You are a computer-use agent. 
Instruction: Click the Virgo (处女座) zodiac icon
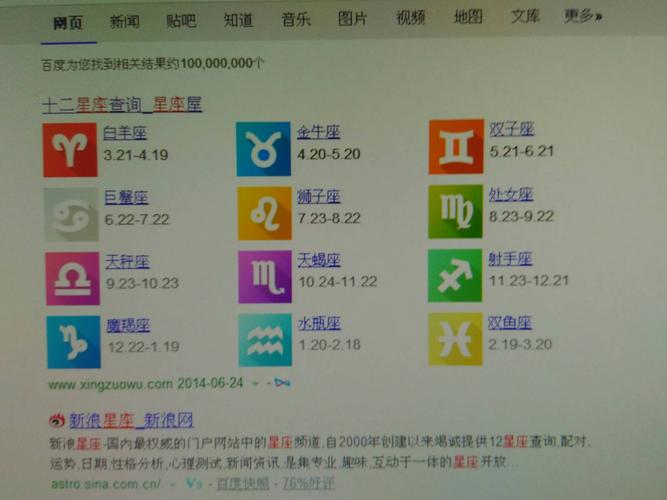point(455,212)
